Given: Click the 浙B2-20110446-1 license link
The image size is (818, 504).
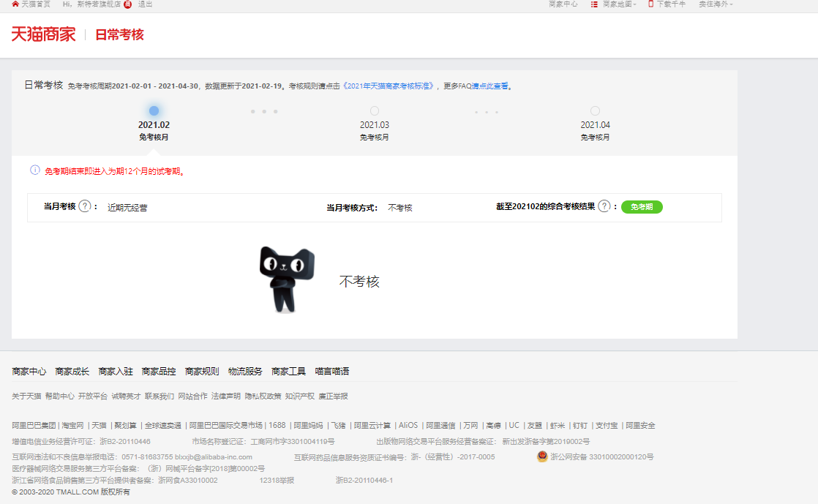Looking at the screenshot, I should pyautogui.click(x=364, y=481).
